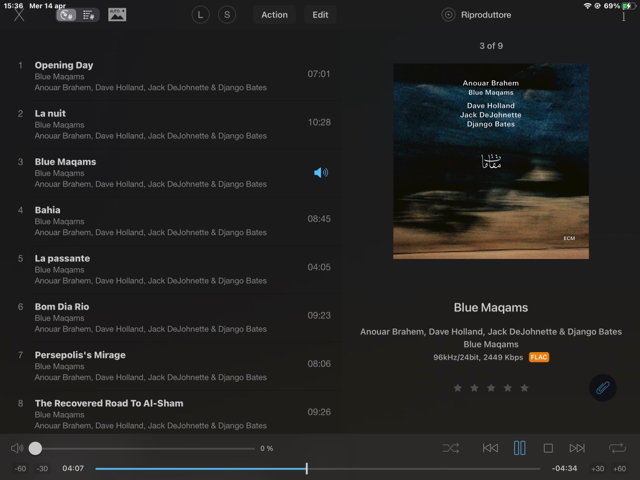Click the blue speaker now-playing icon
Viewport: 640px width, 480px height.
click(x=321, y=173)
